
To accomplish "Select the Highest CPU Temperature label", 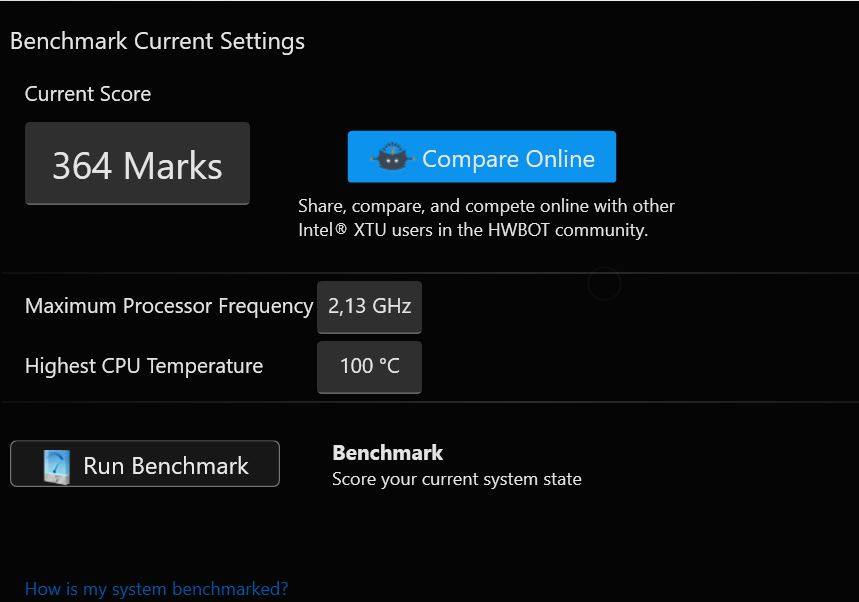I will click(x=144, y=365).
